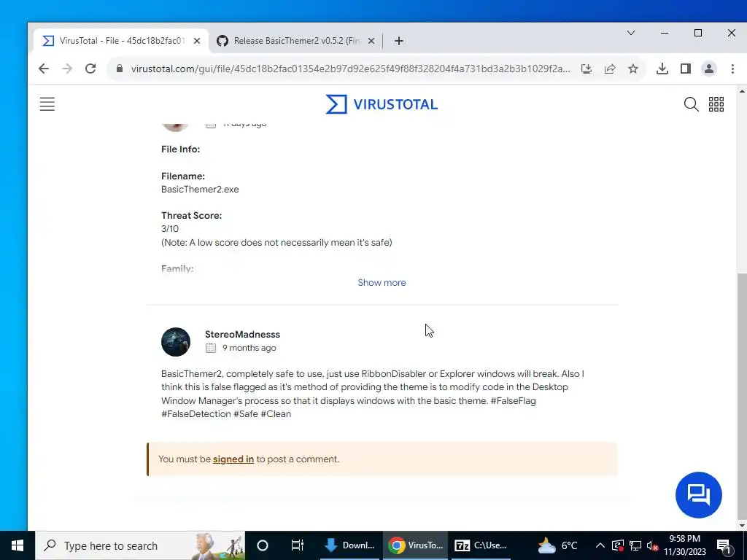Switch to the Release BasicThemer2 v0.5.2 tab
Image resolution: width=747 pixels, height=560 pixels.
295,41
